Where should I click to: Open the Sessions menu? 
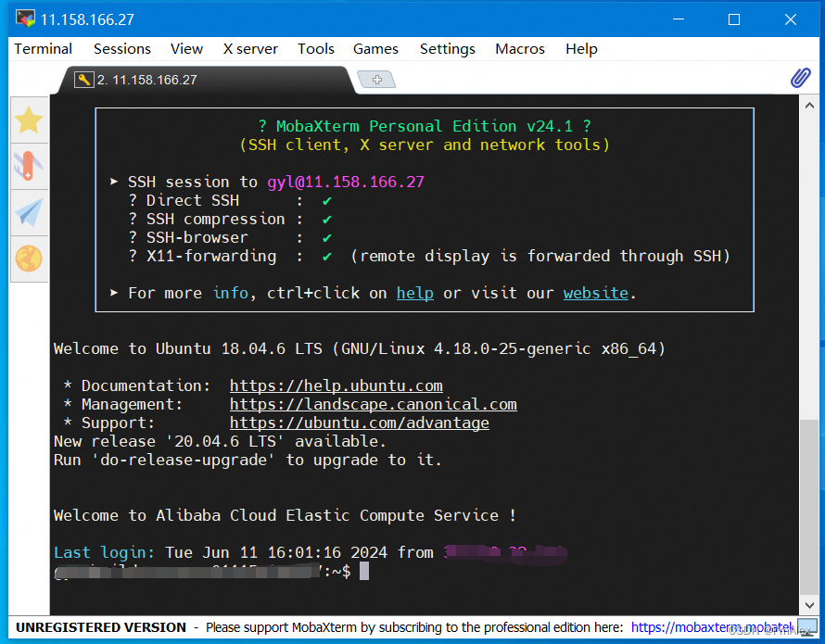(x=122, y=49)
